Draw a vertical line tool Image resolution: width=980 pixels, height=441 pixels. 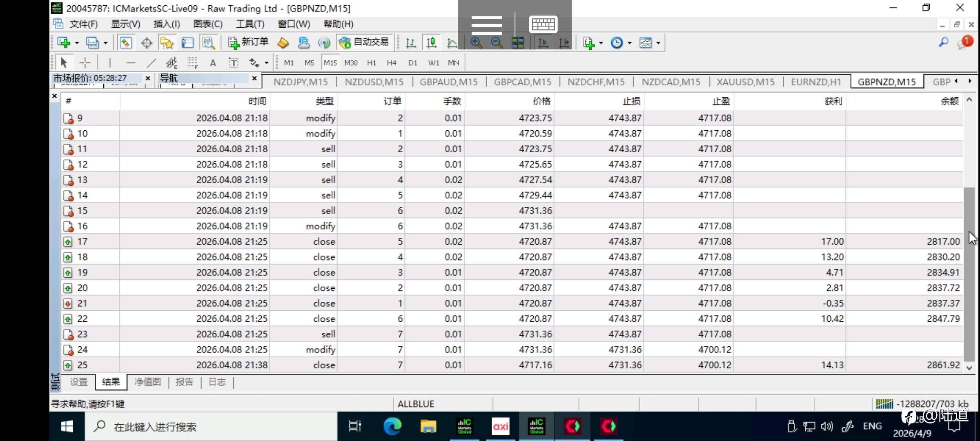click(110, 63)
